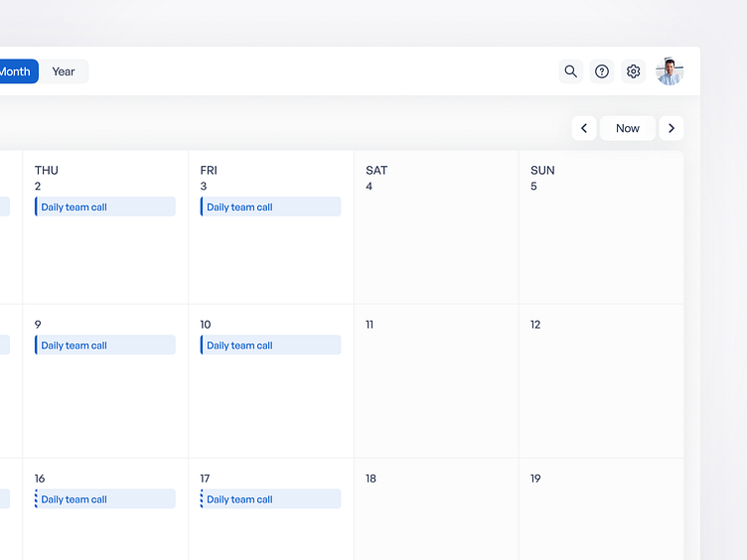
Task: Switch to the Year view tab
Action: point(64,71)
